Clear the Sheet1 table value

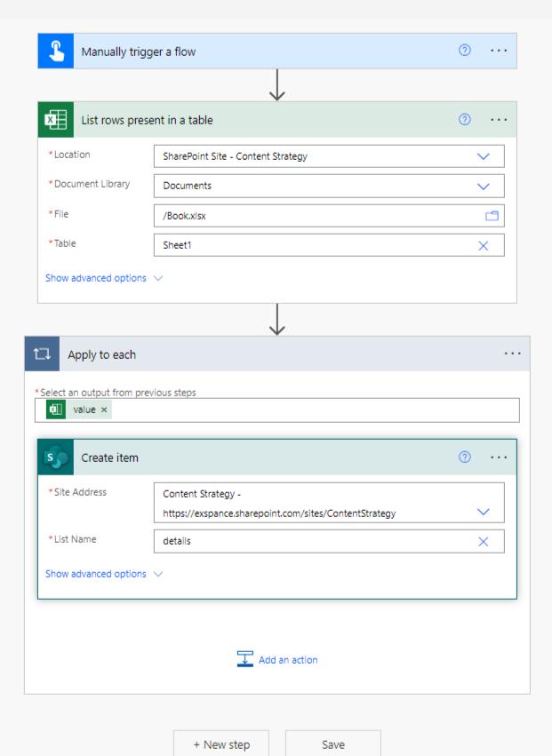483,246
